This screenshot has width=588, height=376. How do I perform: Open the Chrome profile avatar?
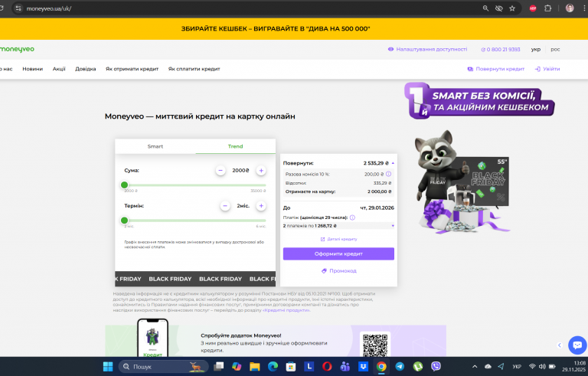tap(570, 8)
